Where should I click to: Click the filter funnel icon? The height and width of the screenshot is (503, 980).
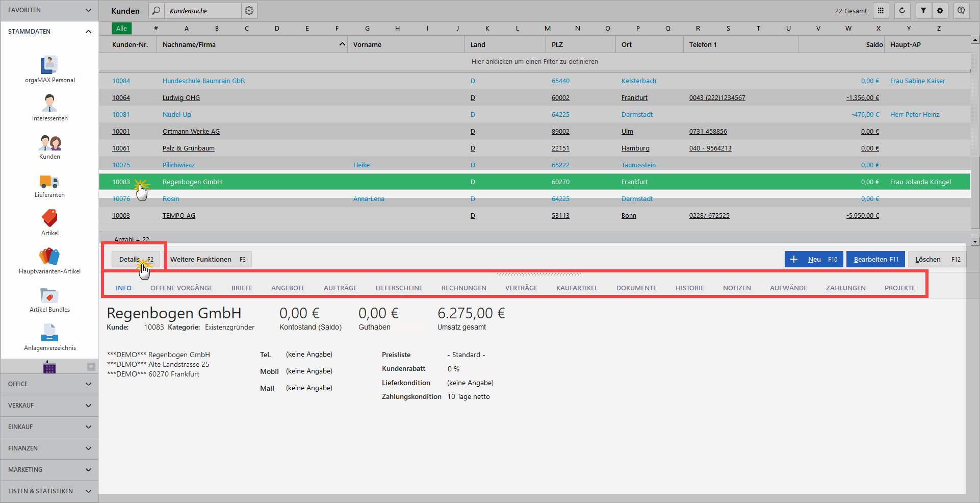pyautogui.click(x=923, y=10)
